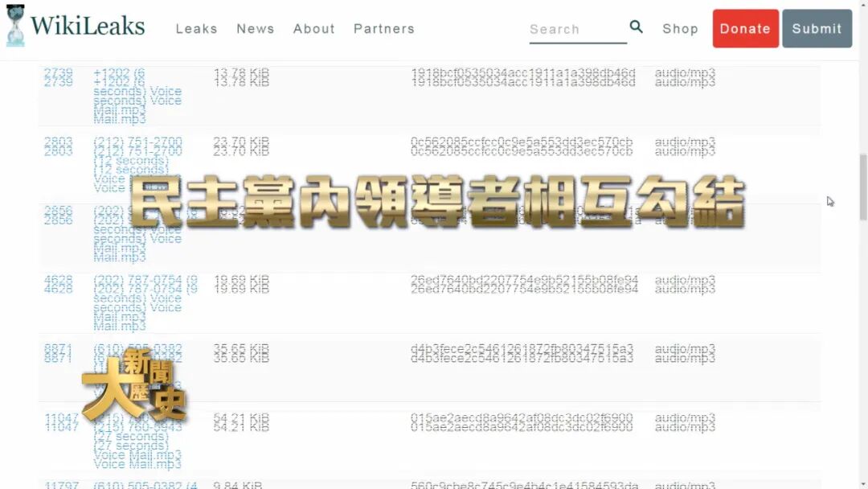
Task: Select audio/mp3 cell in row 2739
Action: click(685, 77)
